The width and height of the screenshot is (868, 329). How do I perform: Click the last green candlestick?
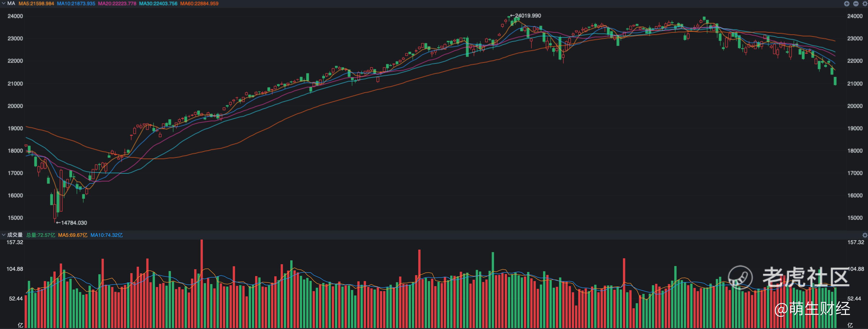[x=835, y=81]
